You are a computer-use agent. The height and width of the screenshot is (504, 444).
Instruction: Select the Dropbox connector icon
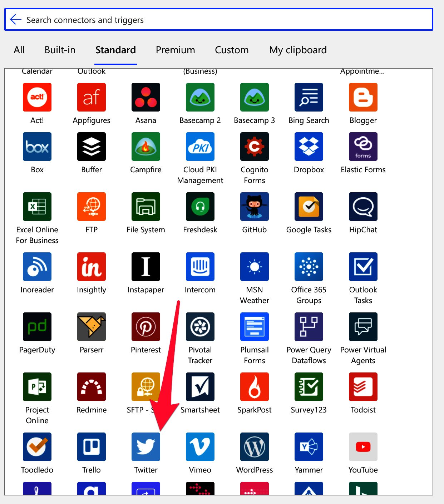coord(309,147)
